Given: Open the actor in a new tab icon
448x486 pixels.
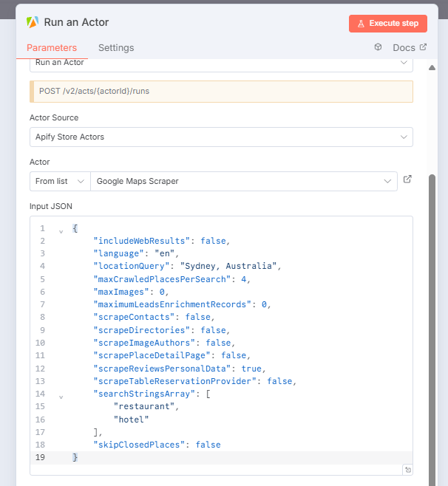Looking at the screenshot, I should 407,179.
